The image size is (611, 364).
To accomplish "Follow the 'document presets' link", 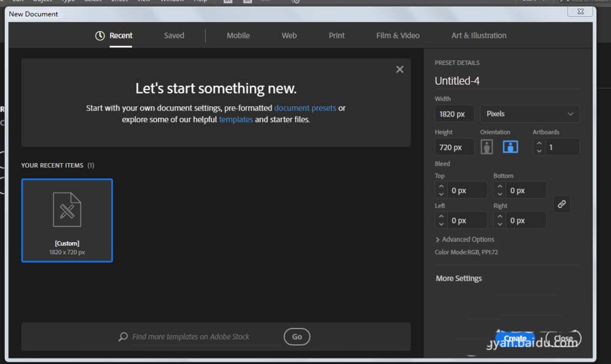I will point(305,108).
